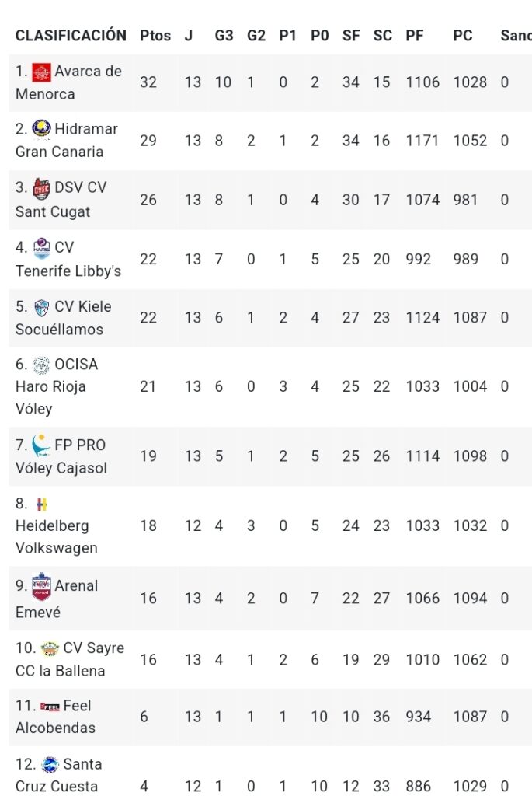Click the G3 column header
Image resolution: width=532 pixels, height=796 pixels.
pyautogui.click(x=224, y=36)
